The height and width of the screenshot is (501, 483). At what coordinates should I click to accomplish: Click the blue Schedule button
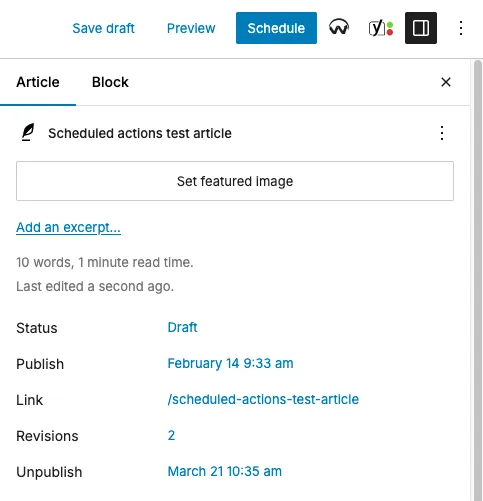(x=276, y=28)
